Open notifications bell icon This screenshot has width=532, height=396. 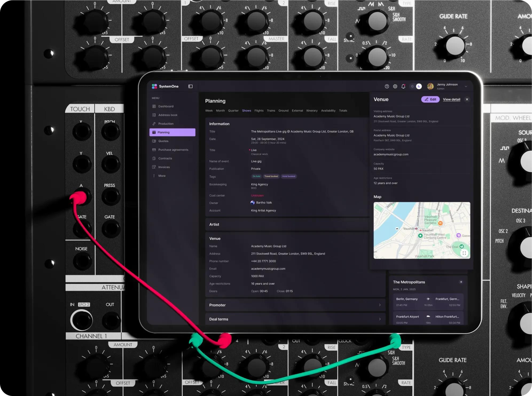(403, 86)
